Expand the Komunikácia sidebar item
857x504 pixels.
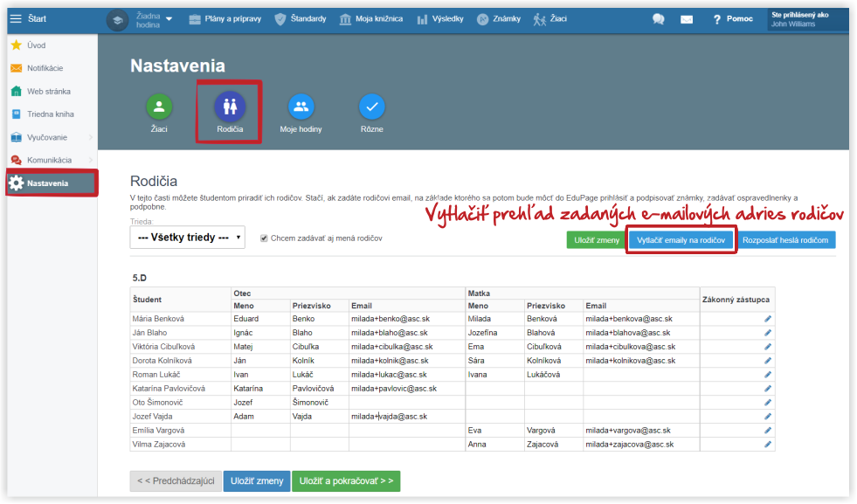52,160
